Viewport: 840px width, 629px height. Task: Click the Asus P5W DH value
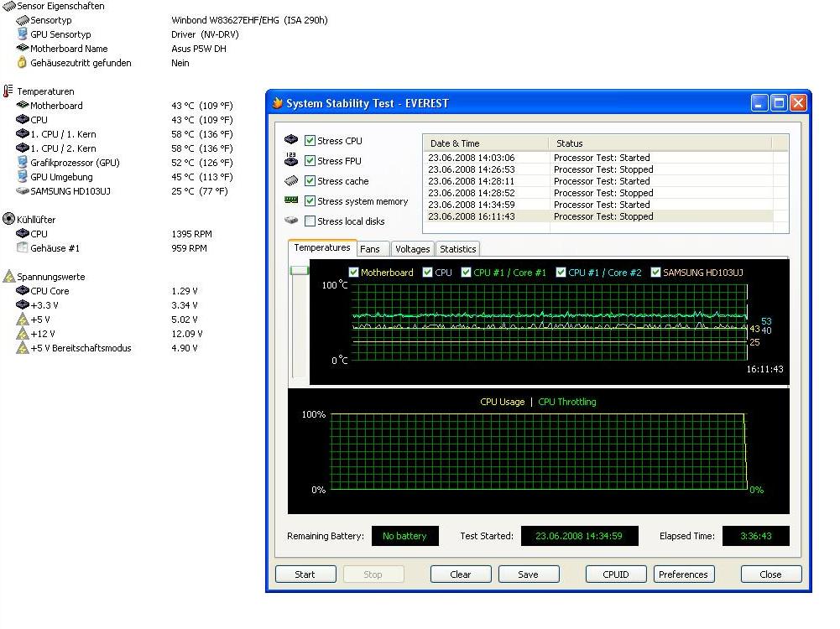point(199,48)
